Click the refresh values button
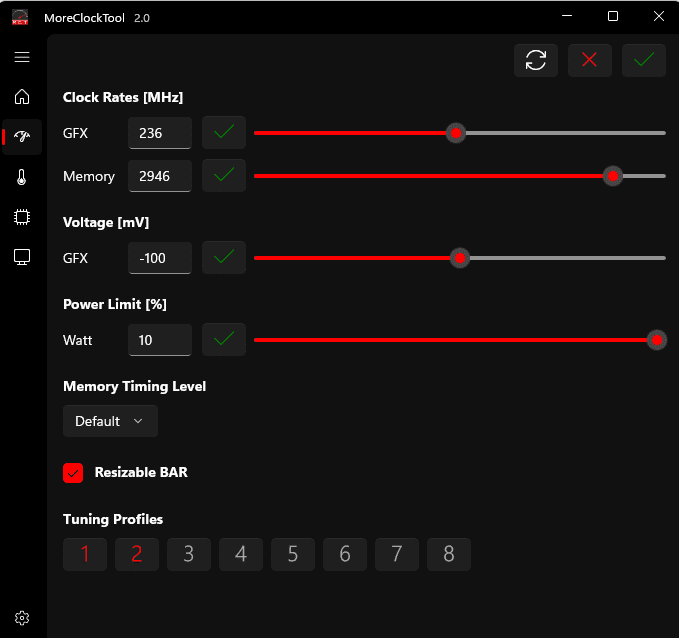This screenshot has height=638, width=679. point(536,60)
